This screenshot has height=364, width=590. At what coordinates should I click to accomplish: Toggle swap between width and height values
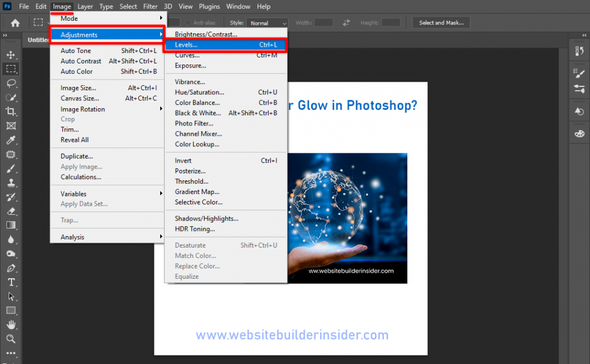[346, 22]
